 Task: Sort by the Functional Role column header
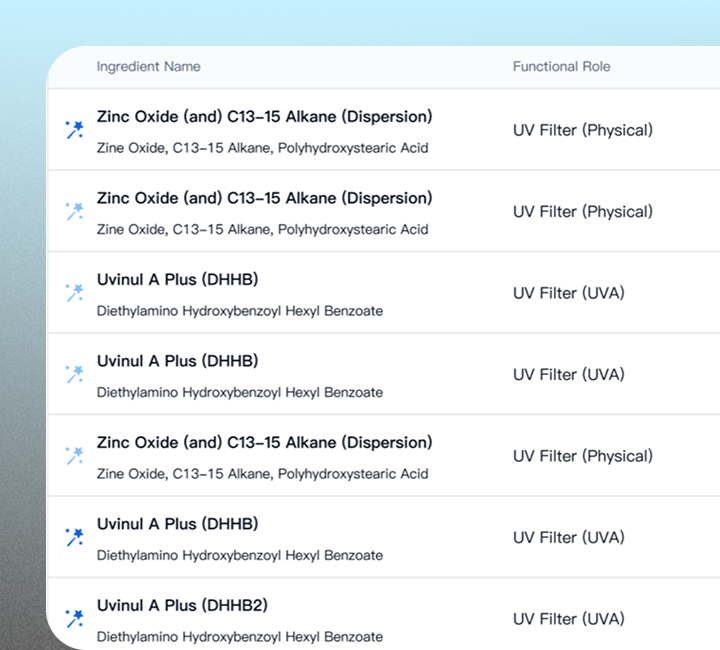click(561, 67)
